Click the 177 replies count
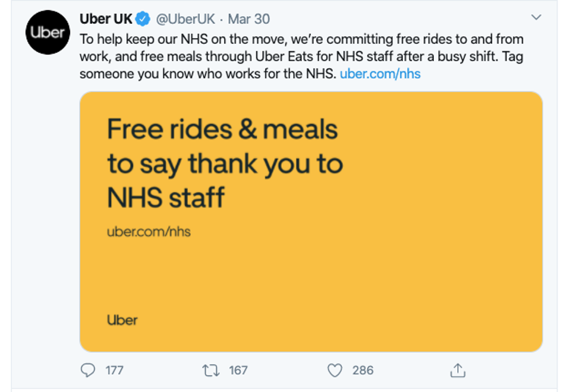Screen dimensions: 579x392 114,370
